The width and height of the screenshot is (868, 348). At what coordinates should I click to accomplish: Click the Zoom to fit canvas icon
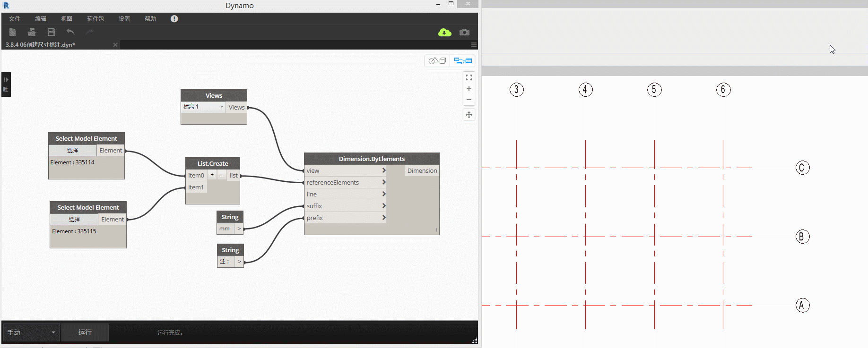(469, 77)
